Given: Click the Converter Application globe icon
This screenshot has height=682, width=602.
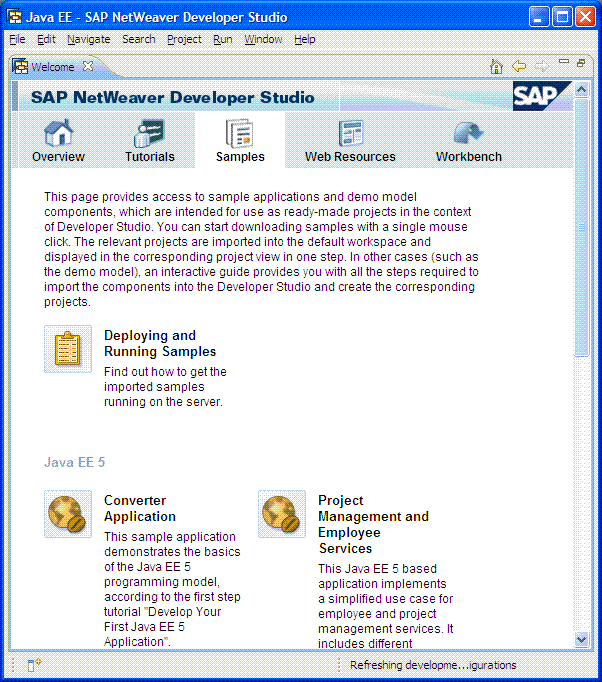Looking at the screenshot, I should (x=68, y=514).
